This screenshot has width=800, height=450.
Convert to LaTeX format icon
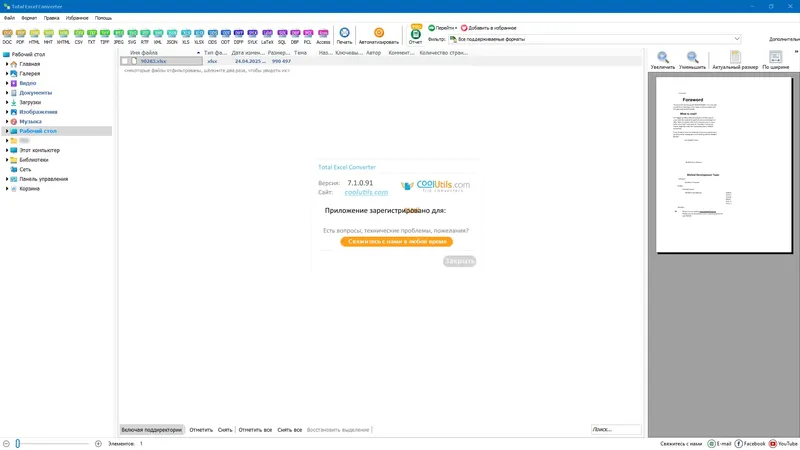click(x=267, y=36)
